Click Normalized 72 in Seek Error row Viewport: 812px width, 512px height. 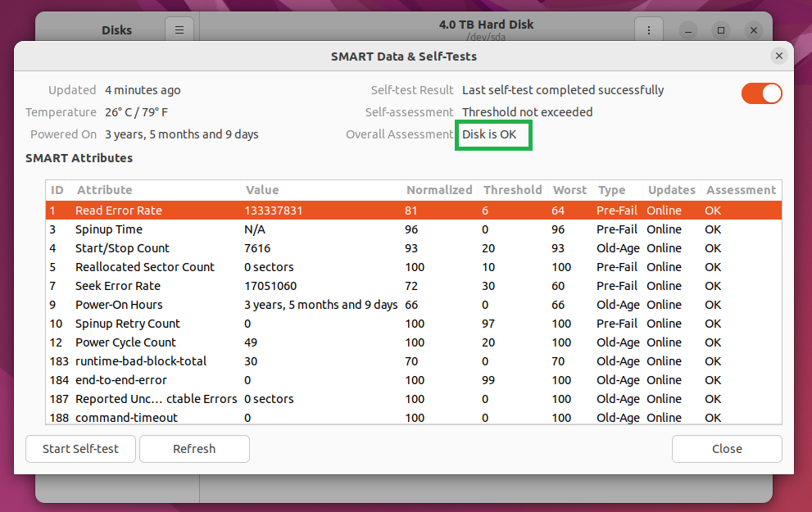411,286
